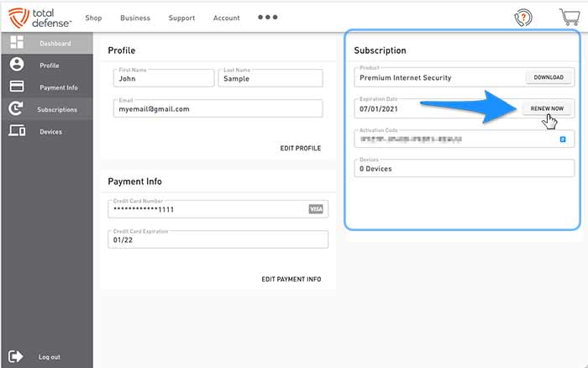Go to Dashboard in sidebar
The width and height of the screenshot is (588, 368).
click(x=55, y=44)
